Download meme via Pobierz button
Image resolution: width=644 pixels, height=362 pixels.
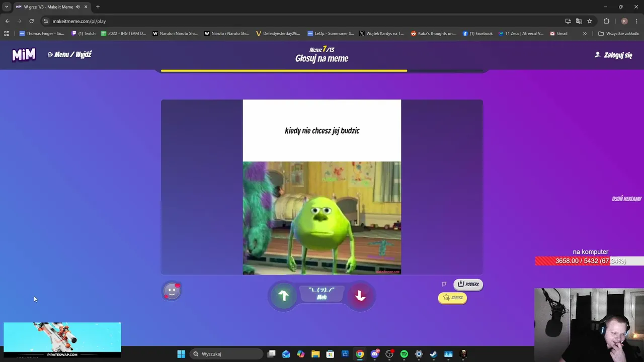(468, 284)
